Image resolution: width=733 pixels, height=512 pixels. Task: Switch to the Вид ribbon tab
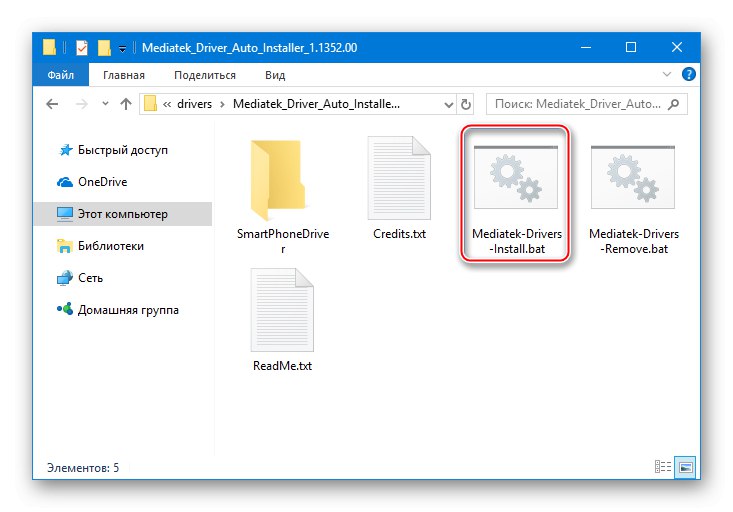click(x=275, y=75)
